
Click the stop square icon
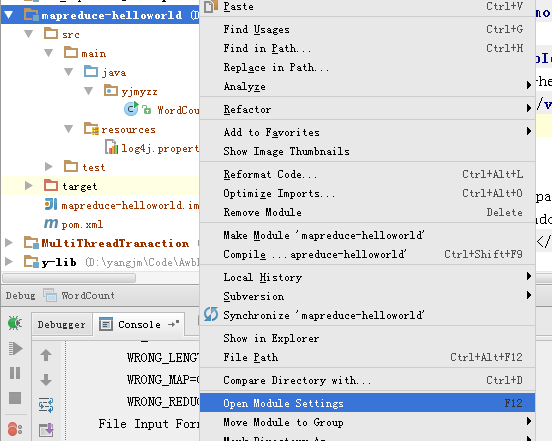tap(15, 398)
